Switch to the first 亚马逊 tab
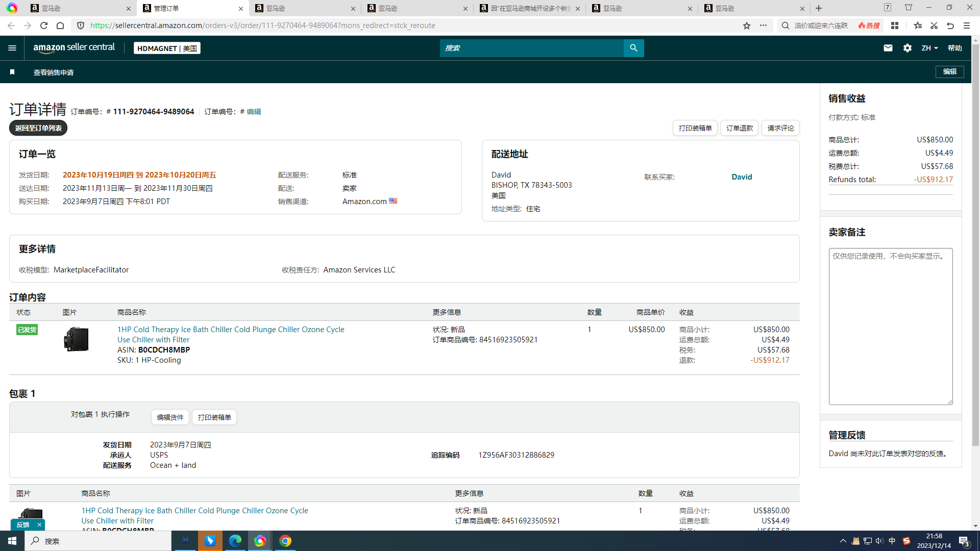Viewport: 980px width, 551px height. click(x=81, y=8)
